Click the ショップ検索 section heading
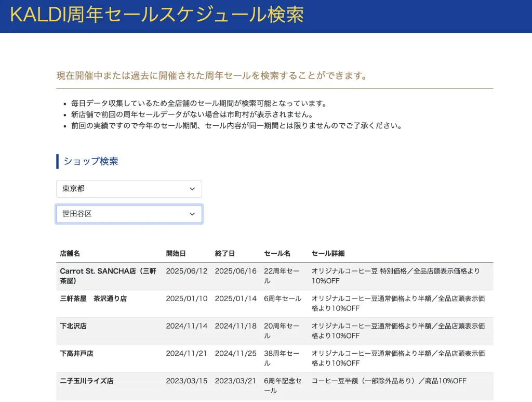 pos(91,161)
